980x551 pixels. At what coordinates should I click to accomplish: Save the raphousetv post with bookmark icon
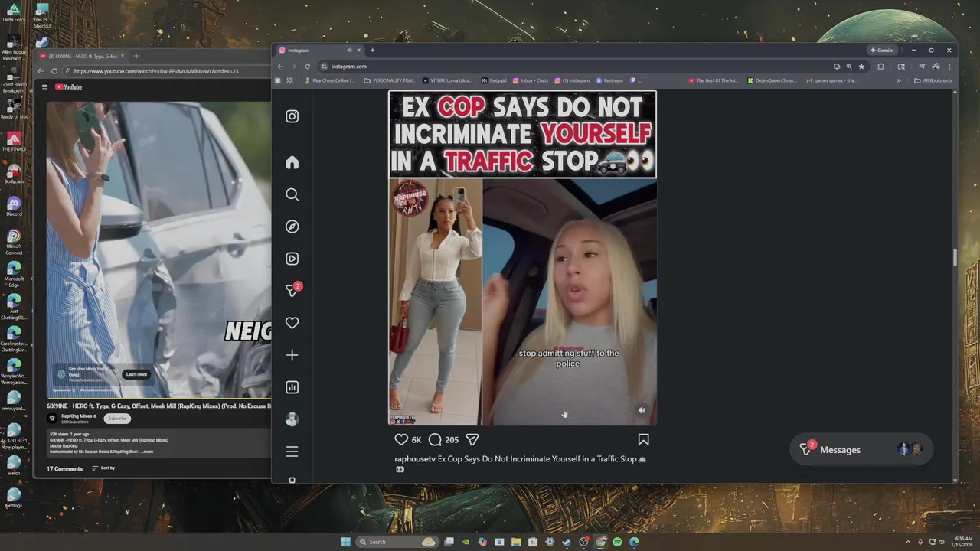click(643, 439)
